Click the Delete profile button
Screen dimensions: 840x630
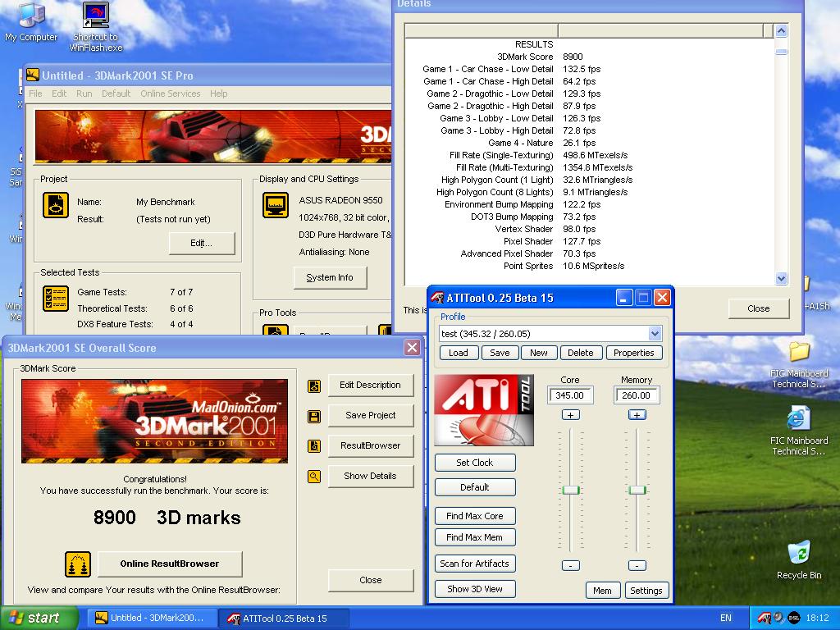pos(581,353)
